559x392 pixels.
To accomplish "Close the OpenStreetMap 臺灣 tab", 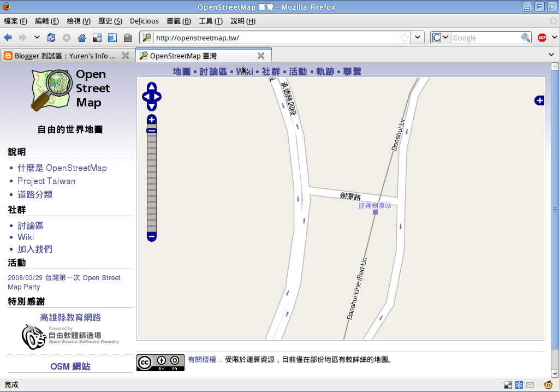I will [x=261, y=56].
